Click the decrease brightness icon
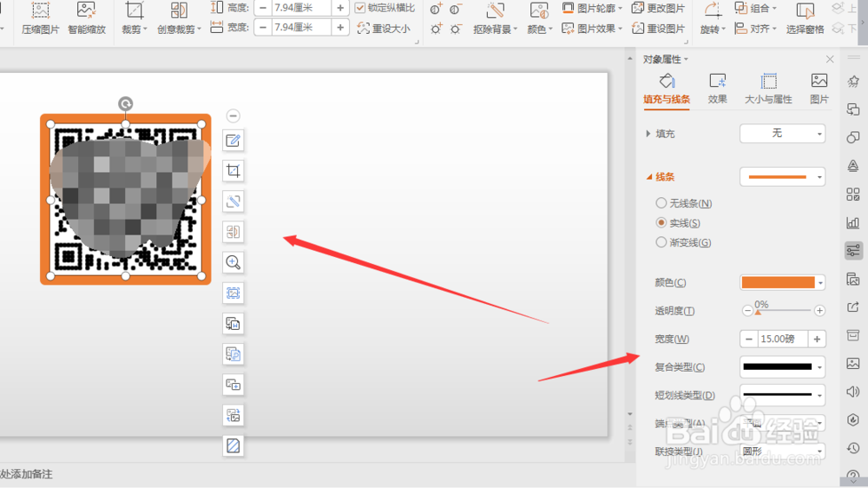868x488 pixels. 456,29
